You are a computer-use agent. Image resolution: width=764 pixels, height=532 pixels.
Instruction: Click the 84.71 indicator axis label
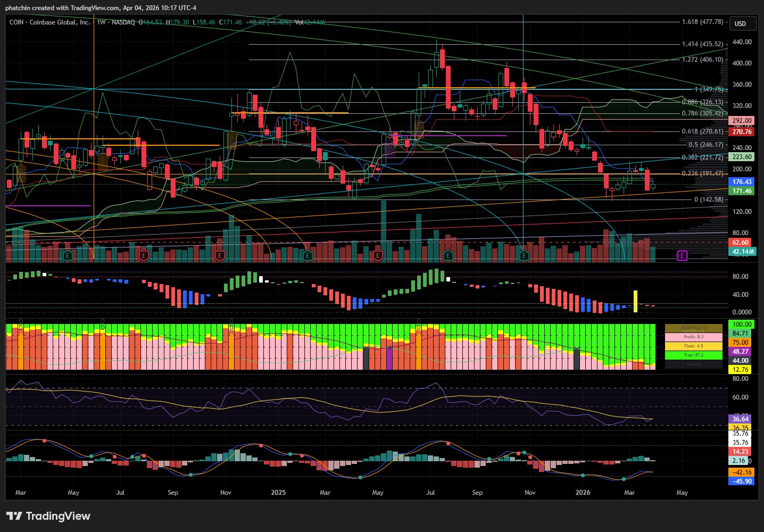[x=740, y=334]
